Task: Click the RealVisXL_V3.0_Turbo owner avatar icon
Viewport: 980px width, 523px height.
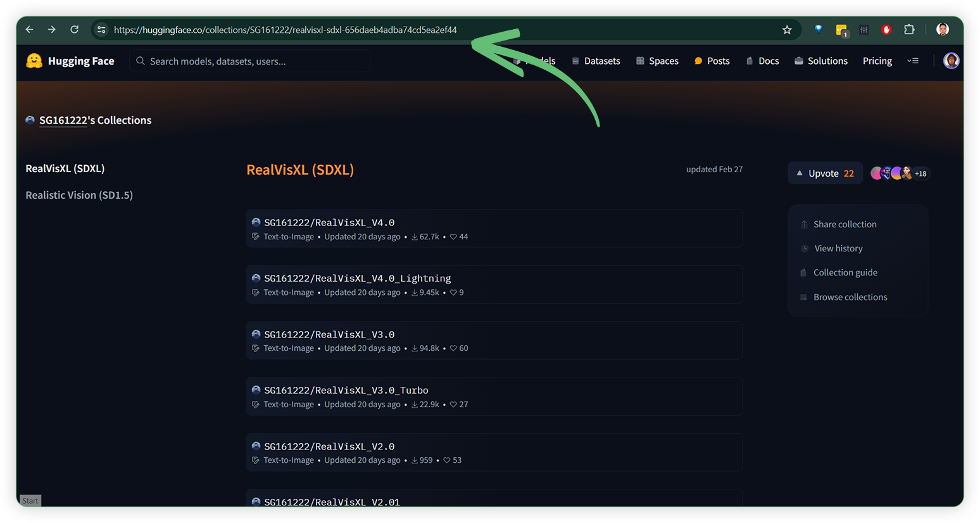Action: pyautogui.click(x=256, y=390)
